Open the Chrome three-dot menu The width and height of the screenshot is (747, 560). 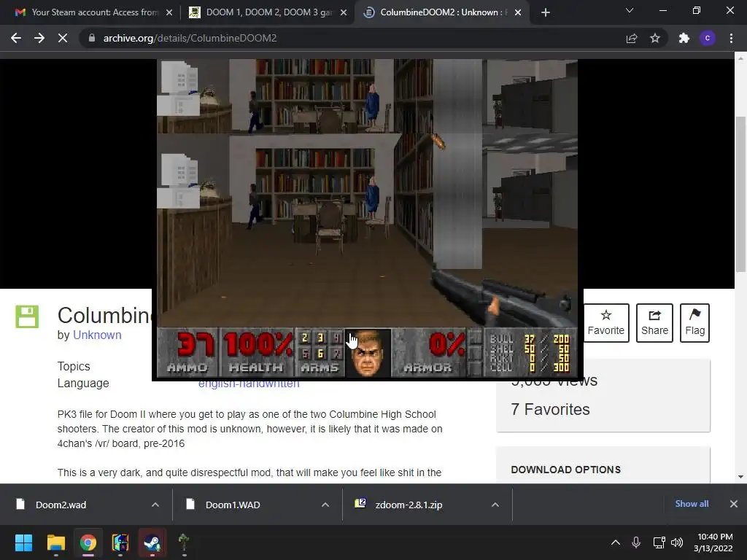(x=731, y=38)
